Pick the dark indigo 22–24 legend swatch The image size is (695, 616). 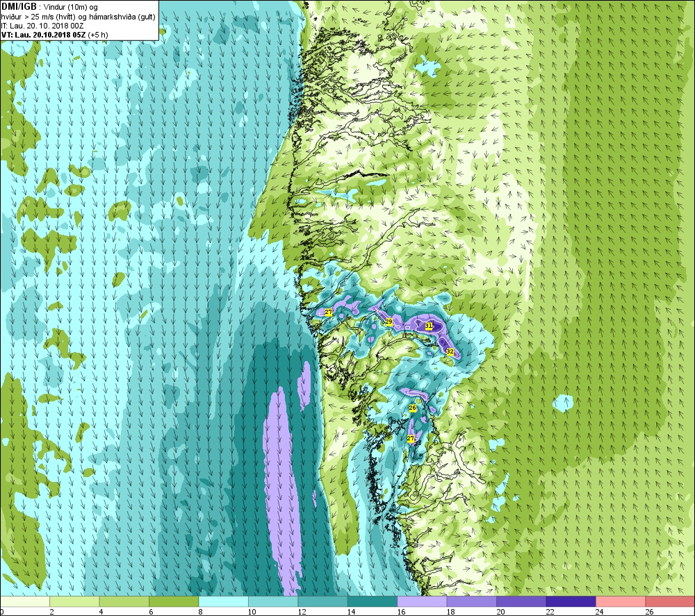pyautogui.click(x=571, y=601)
